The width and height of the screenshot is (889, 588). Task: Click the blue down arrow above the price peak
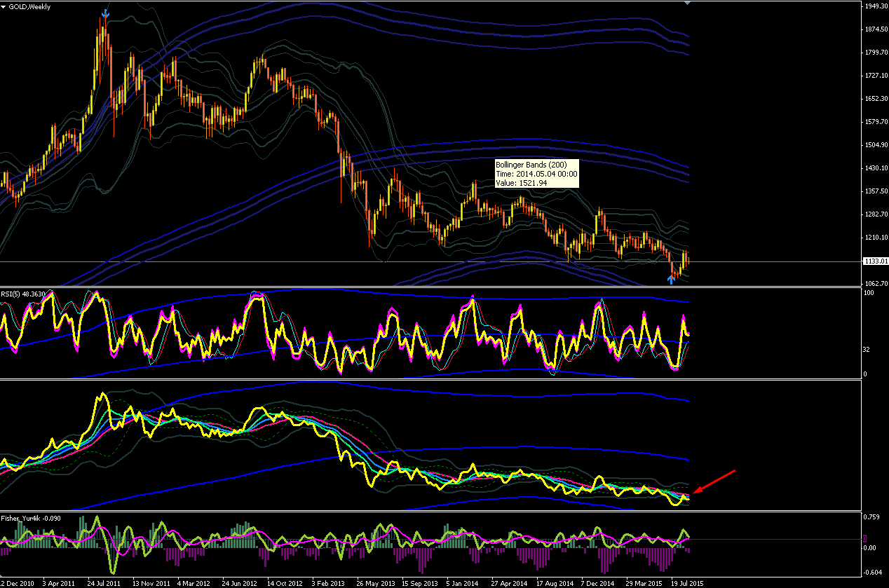click(105, 13)
